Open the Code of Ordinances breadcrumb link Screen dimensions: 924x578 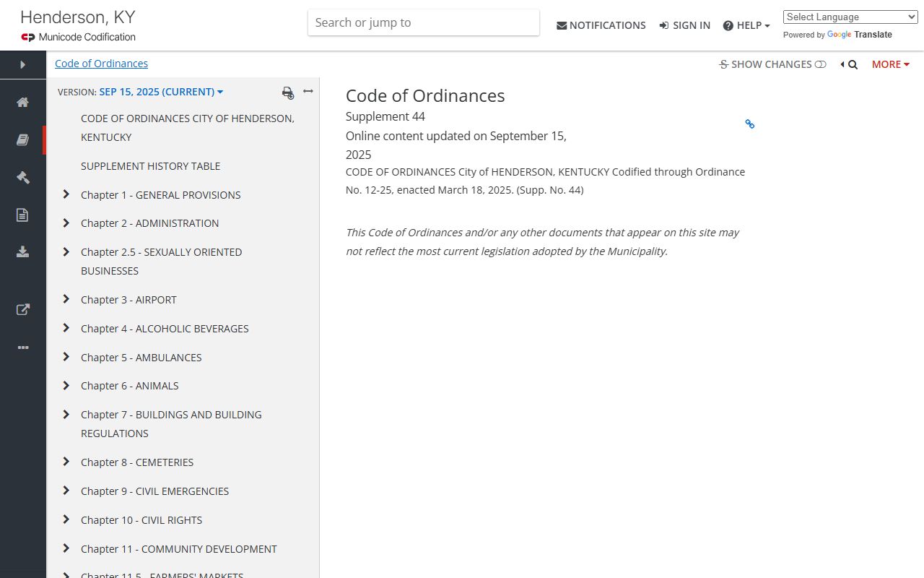click(101, 64)
